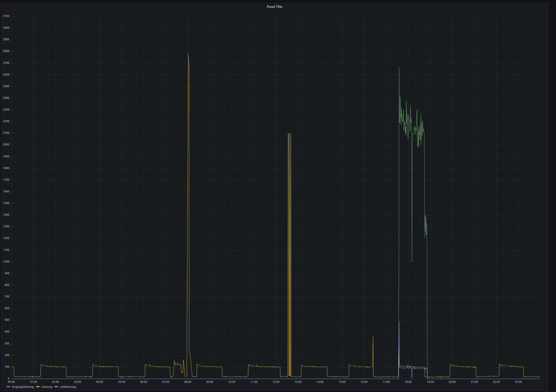This screenshot has height=392, width=556.
Task: Click the green peak near 2700 at 17:35
Action: coord(399,68)
